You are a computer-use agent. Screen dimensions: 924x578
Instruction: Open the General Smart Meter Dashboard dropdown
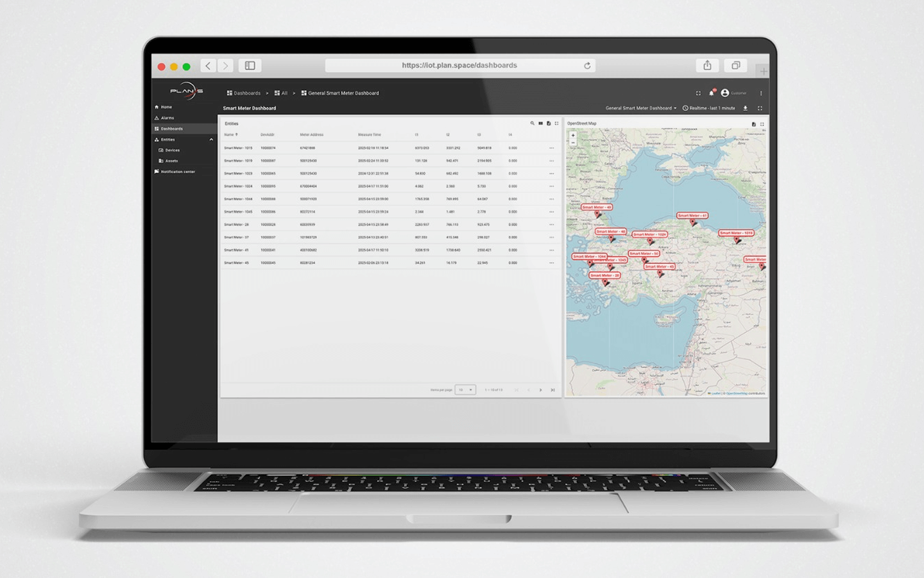pyautogui.click(x=640, y=109)
